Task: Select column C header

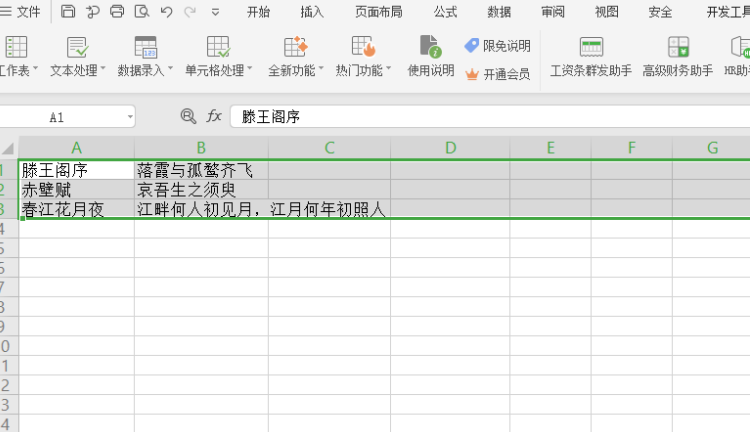Action: click(x=330, y=148)
